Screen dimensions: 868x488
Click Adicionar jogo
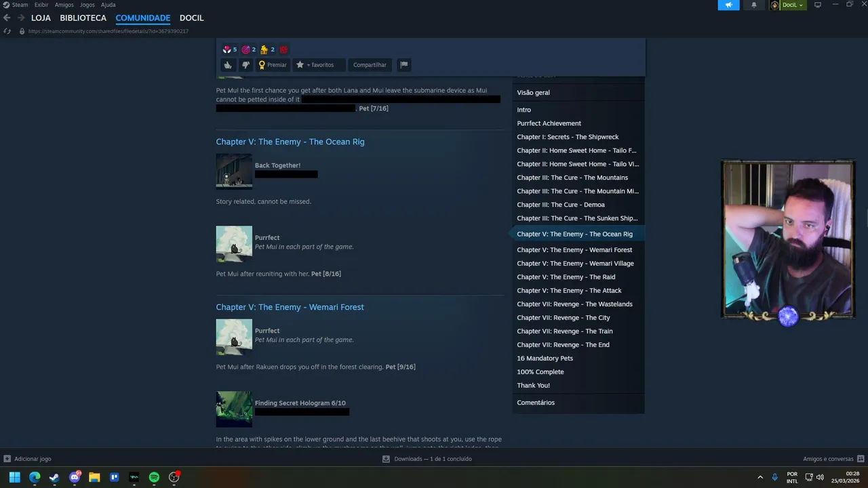(27, 459)
